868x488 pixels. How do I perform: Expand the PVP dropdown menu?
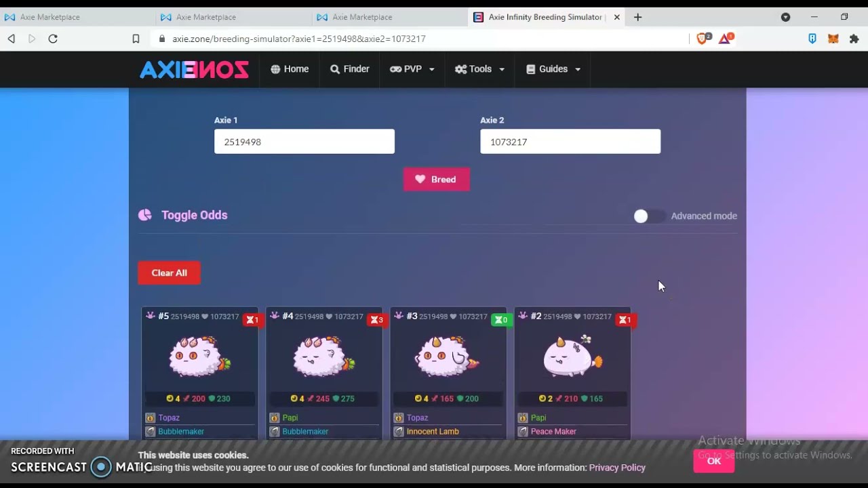pyautogui.click(x=412, y=69)
